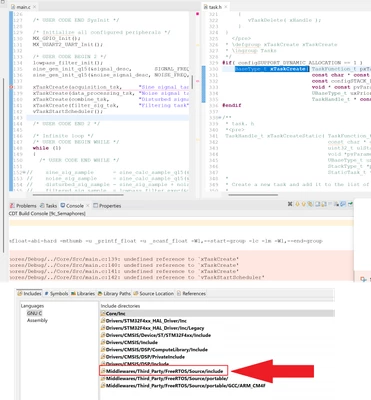
Task: Close the main.c editor tab
Action: [x=34, y=7]
